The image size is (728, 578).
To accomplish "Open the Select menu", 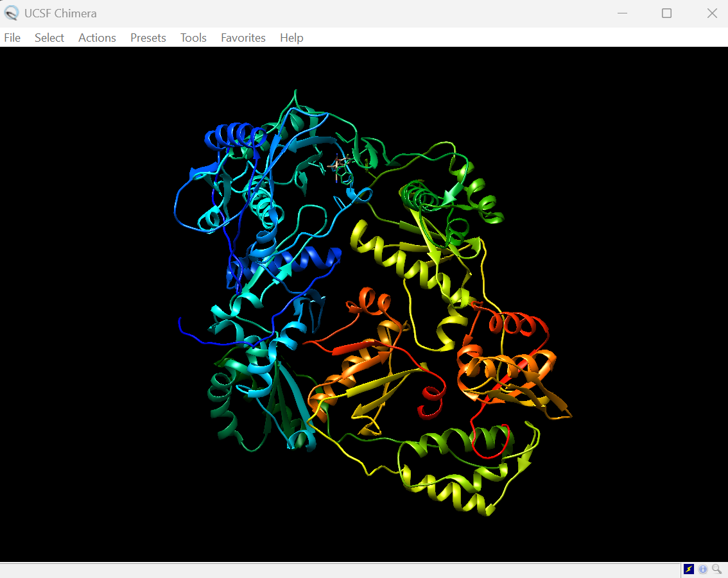I will click(x=49, y=38).
